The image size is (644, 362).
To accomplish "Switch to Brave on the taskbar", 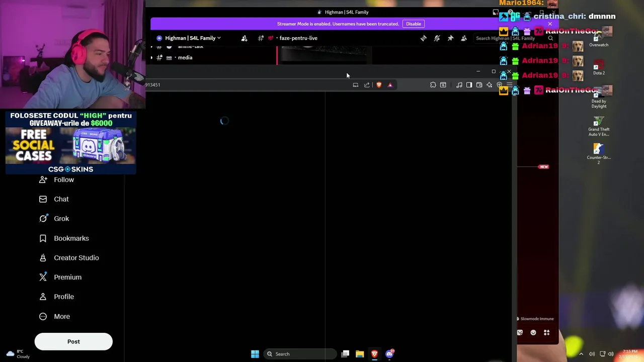I will 374,354.
